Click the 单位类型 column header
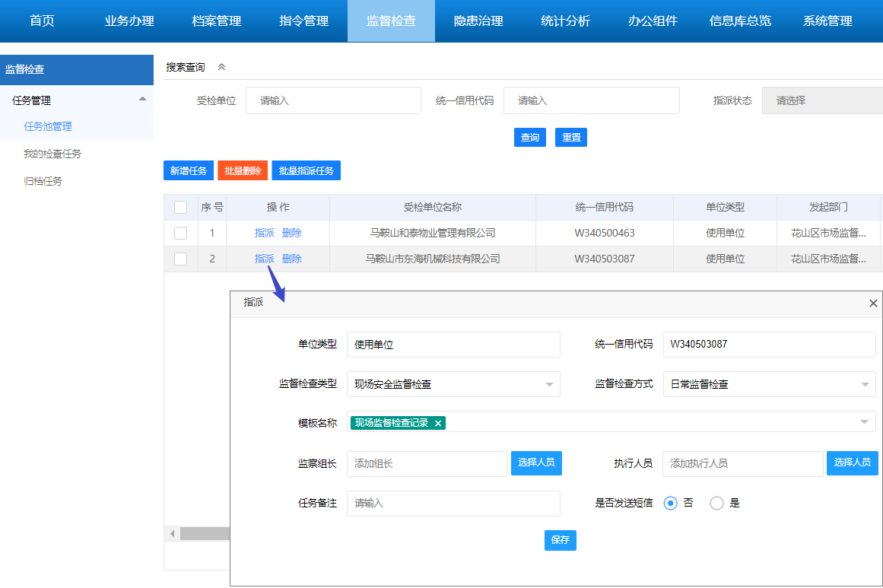Viewport: 883px width, 588px height. (726, 207)
